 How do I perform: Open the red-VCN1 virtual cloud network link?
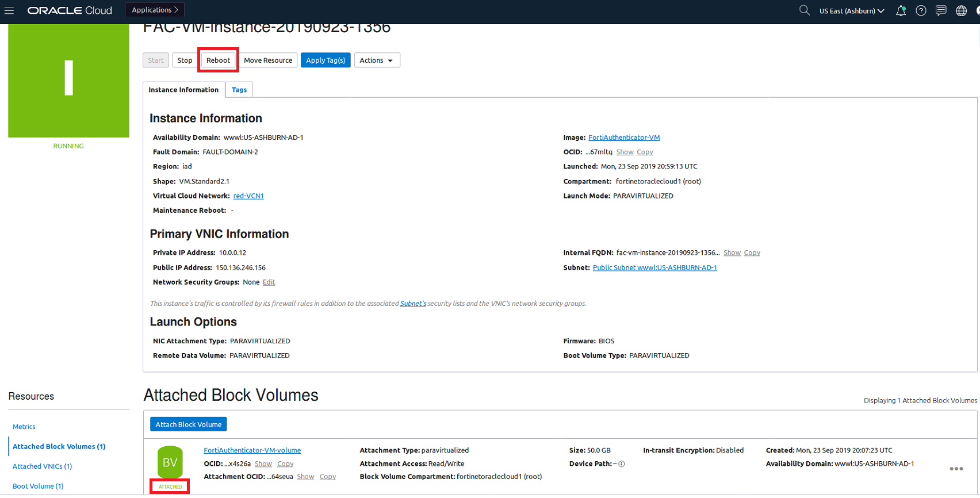coord(248,196)
